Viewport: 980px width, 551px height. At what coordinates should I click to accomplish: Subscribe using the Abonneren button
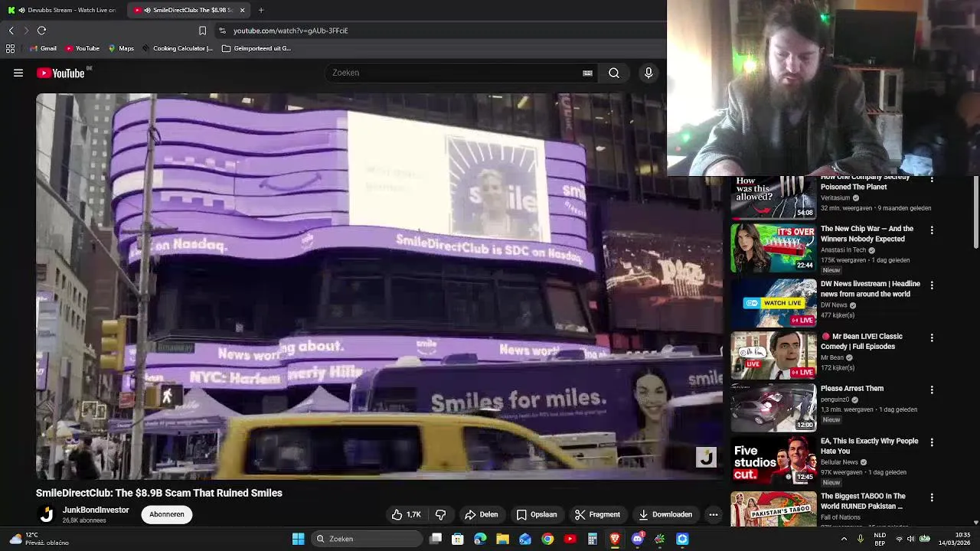tap(167, 514)
